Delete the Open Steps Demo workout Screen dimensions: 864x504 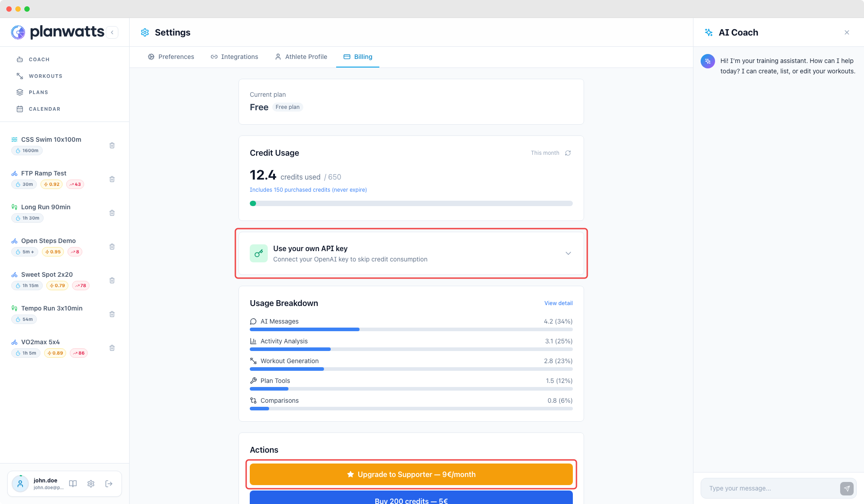click(112, 247)
